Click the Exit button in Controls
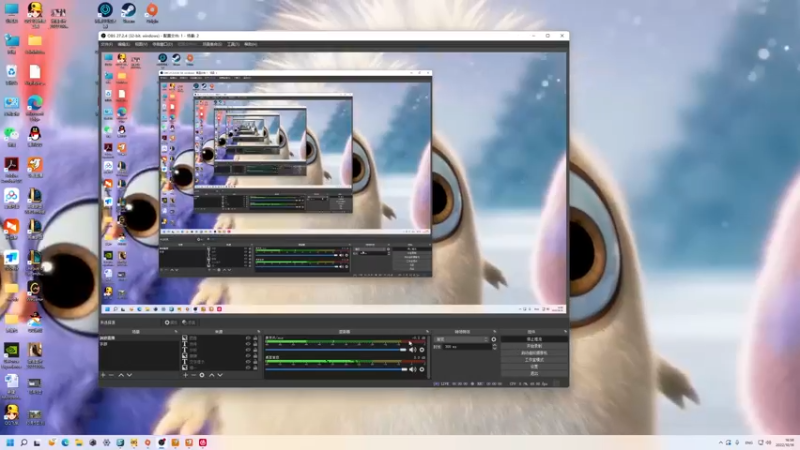Image resolution: width=800 pixels, height=450 pixels. pos(534,373)
